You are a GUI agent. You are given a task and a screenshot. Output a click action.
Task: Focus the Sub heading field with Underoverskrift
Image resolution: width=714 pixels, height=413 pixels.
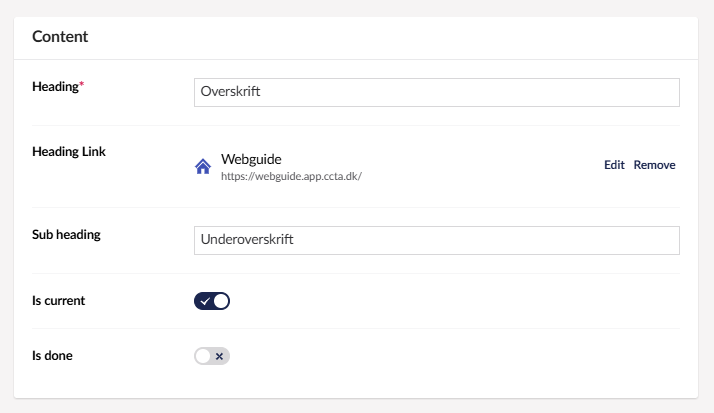click(x=436, y=240)
